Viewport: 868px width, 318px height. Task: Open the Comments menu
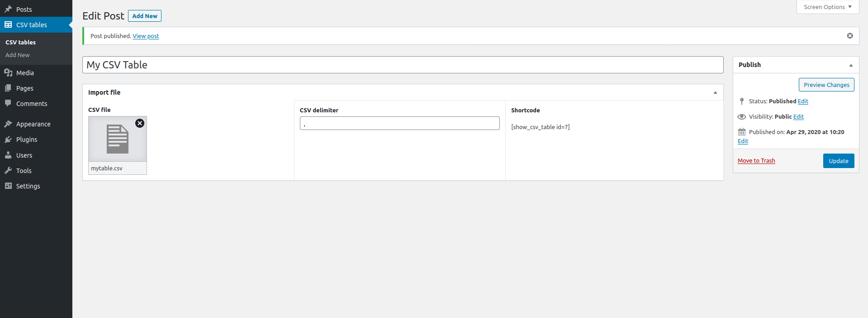[x=36, y=103]
